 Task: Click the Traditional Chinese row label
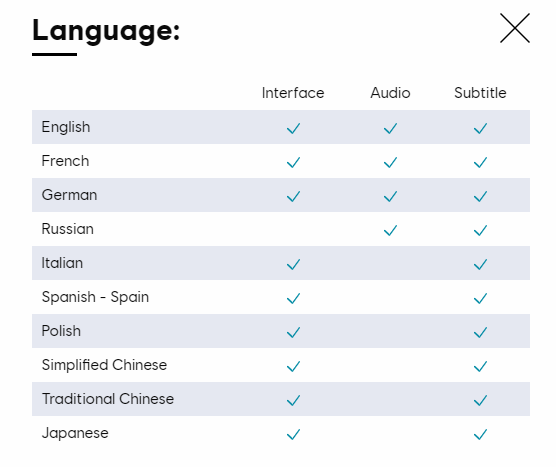pyautogui.click(x=108, y=399)
